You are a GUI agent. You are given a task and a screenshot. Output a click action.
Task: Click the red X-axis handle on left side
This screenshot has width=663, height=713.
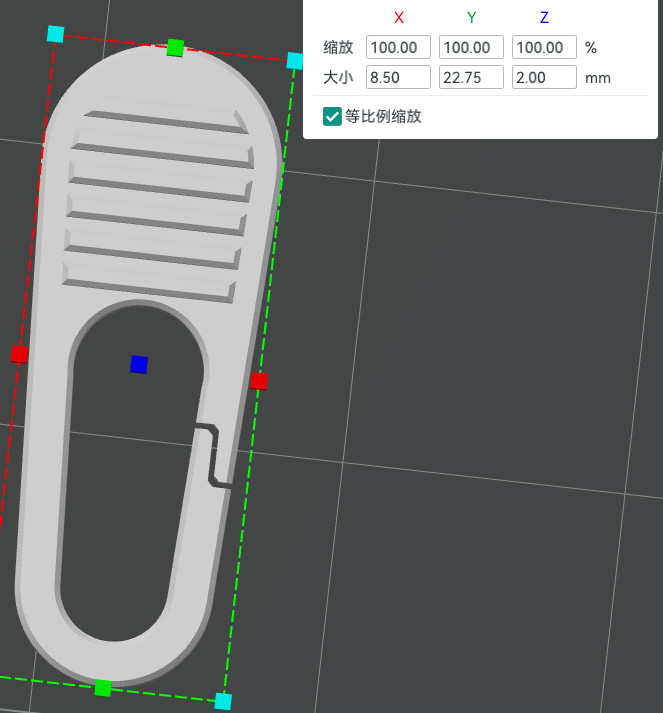[x=19, y=354]
